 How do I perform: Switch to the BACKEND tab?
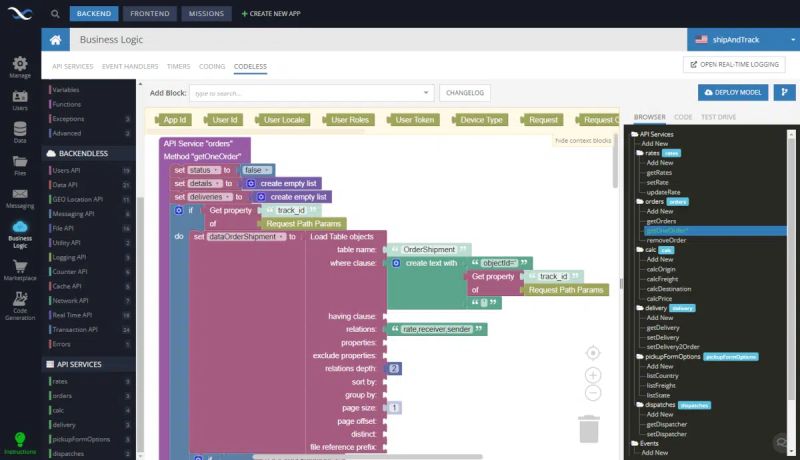pyautogui.click(x=94, y=14)
